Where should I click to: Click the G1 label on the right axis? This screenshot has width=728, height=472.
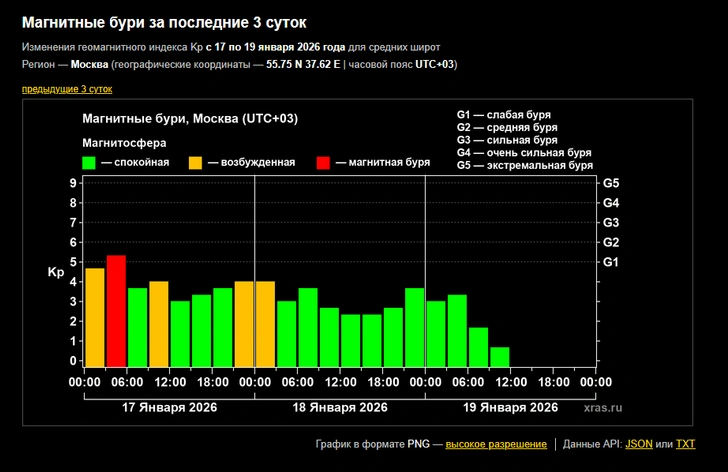tap(611, 262)
